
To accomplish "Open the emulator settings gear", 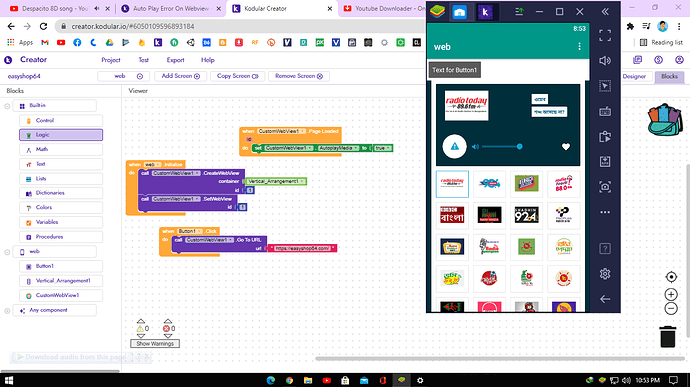I will 605,274.
